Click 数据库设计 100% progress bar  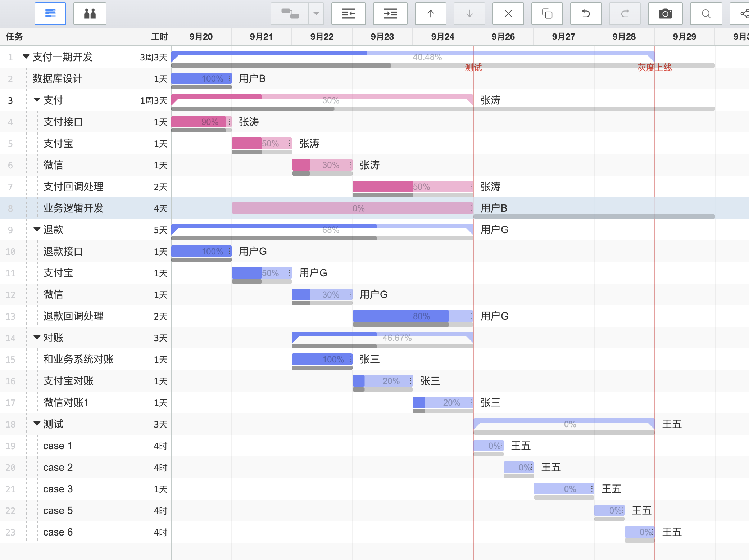(201, 78)
